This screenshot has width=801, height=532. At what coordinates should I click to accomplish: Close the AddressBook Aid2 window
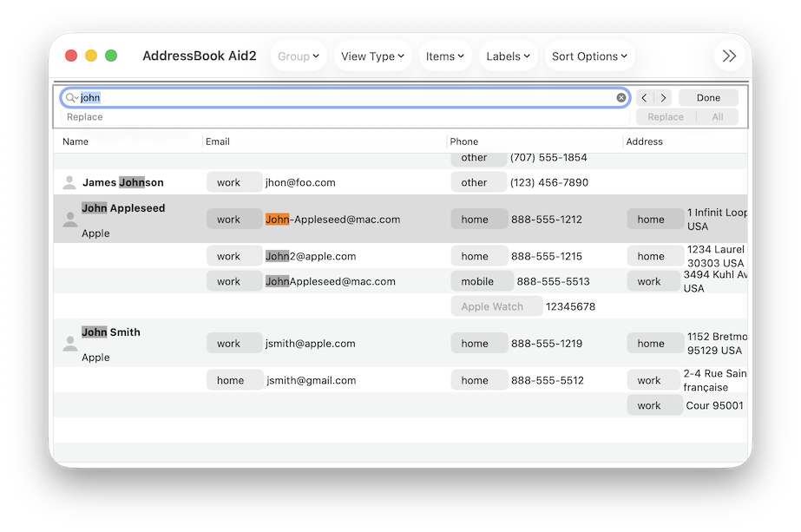pyautogui.click(x=71, y=56)
